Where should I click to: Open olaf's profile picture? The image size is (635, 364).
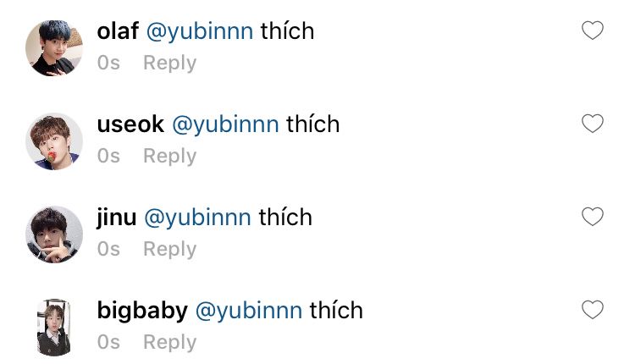pos(54,48)
